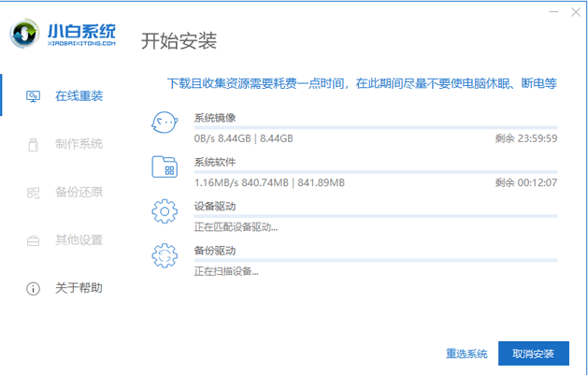Click the 取消安装 button

(533, 353)
